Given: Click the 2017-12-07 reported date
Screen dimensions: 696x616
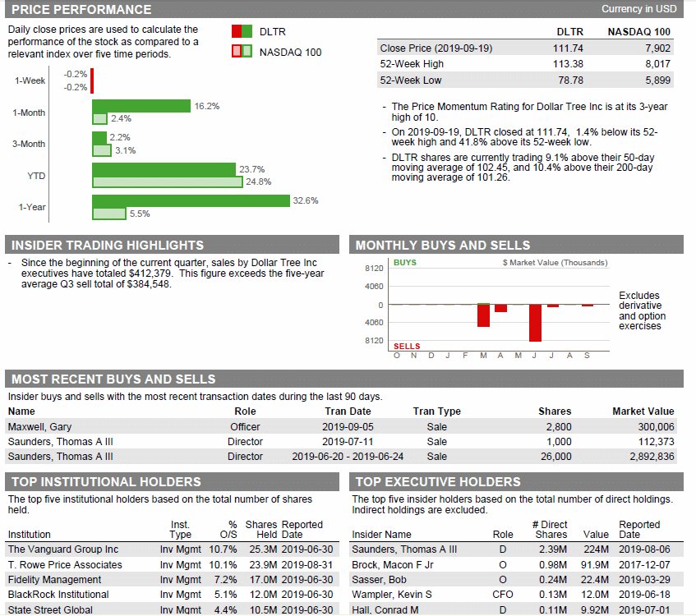Looking at the screenshot, I should click(644, 565).
